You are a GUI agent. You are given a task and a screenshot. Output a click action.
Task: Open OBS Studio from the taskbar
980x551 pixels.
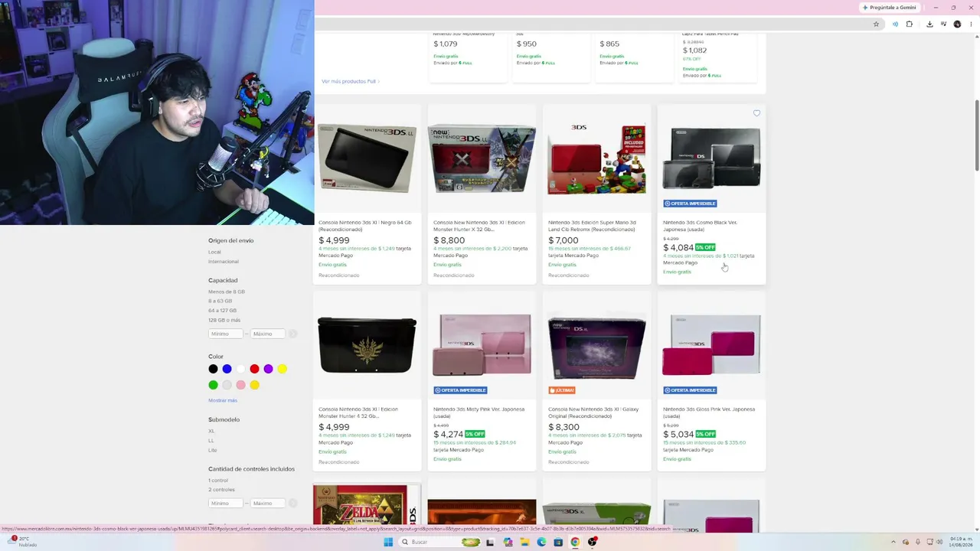pos(592,542)
